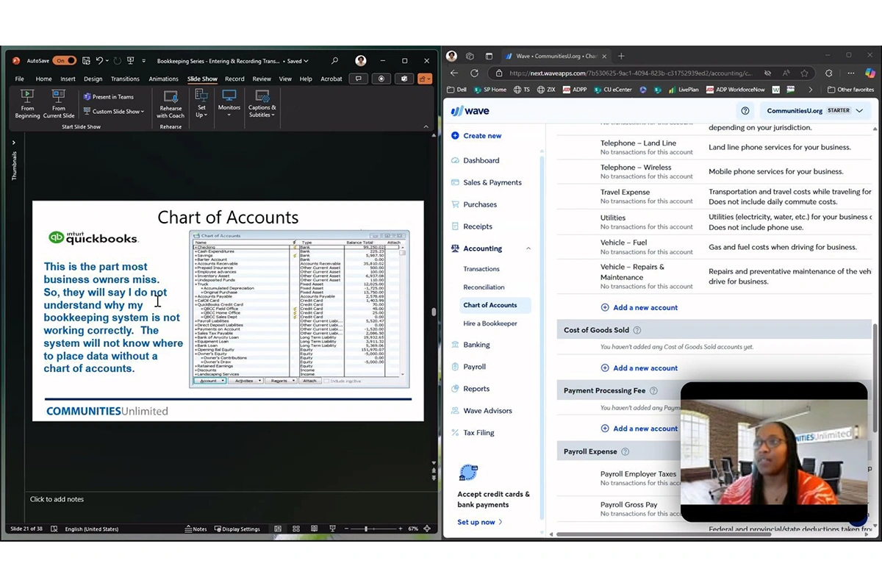Click Create new in Wave sidebar
Image resolution: width=882 pixels, height=588 pixels.
pyautogui.click(x=476, y=136)
